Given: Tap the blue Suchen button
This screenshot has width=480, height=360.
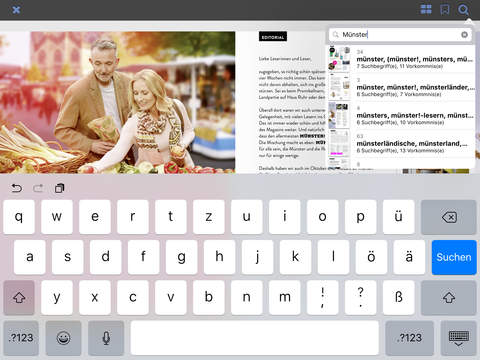Looking at the screenshot, I should pyautogui.click(x=454, y=257).
